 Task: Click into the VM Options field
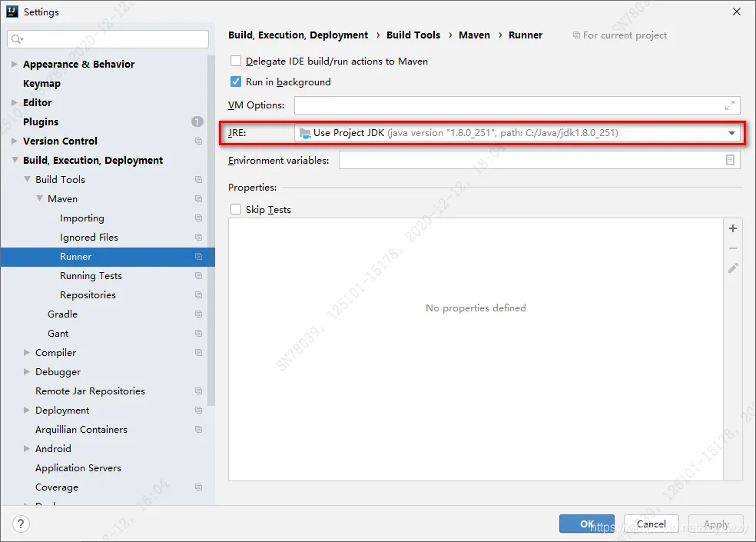click(517, 105)
